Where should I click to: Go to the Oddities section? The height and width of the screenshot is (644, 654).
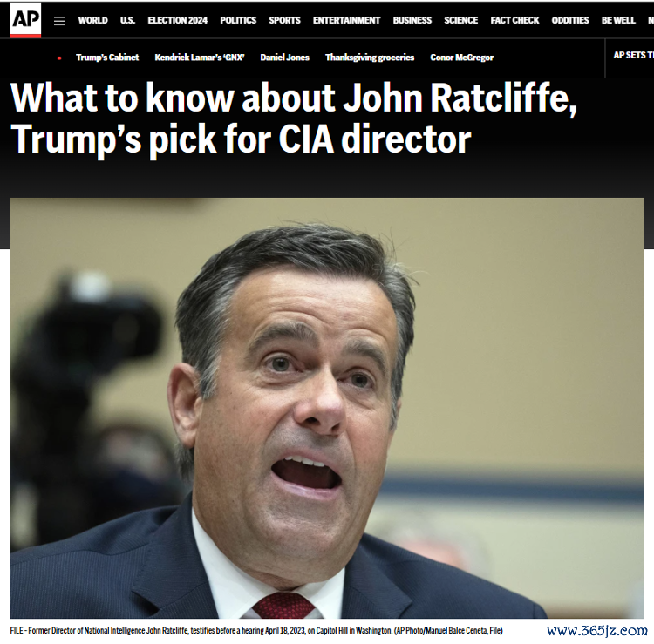coord(570,20)
